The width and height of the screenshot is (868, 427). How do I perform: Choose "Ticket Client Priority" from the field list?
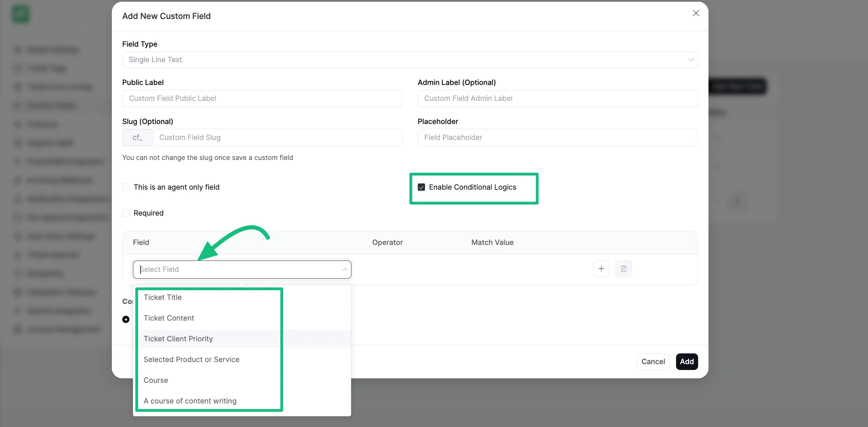178,339
